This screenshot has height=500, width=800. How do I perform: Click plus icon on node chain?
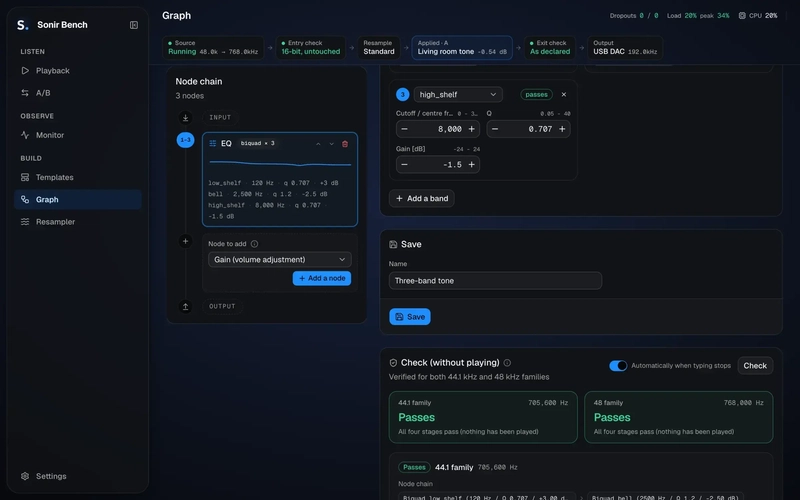point(185,241)
